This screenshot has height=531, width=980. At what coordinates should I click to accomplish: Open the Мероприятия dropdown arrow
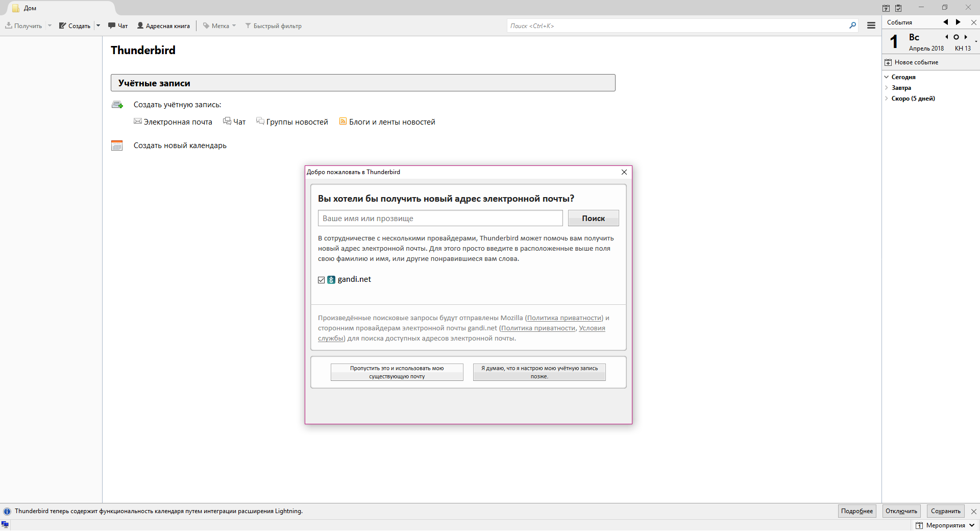pos(972,525)
